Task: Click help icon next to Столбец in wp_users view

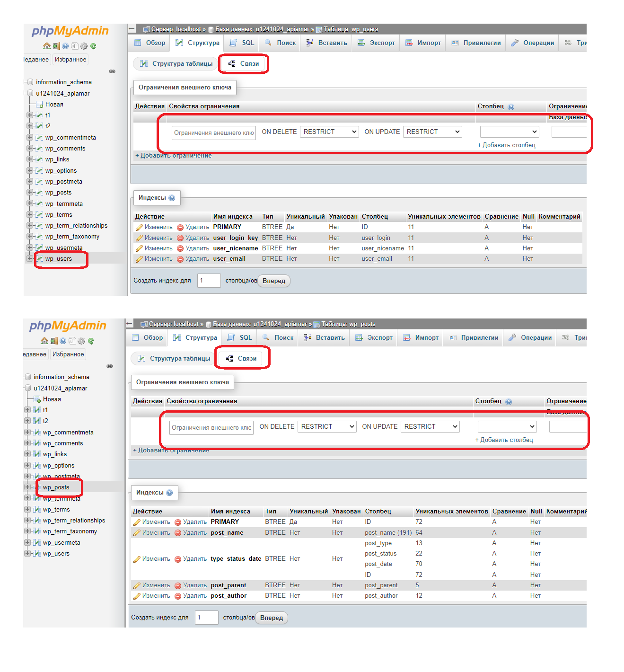Action: pyautogui.click(x=511, y=107)
